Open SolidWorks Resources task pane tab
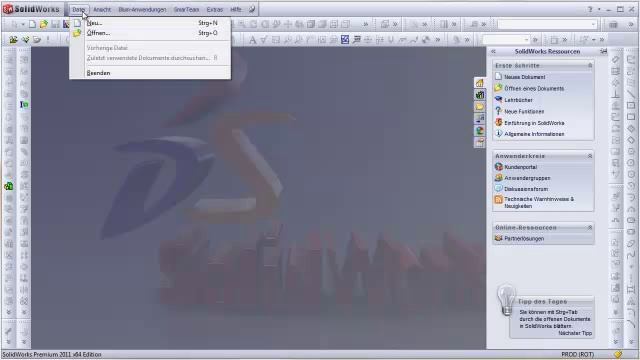The height and width of the screenshot is (360, 640). pyautogui.click(x=480, y=83)
